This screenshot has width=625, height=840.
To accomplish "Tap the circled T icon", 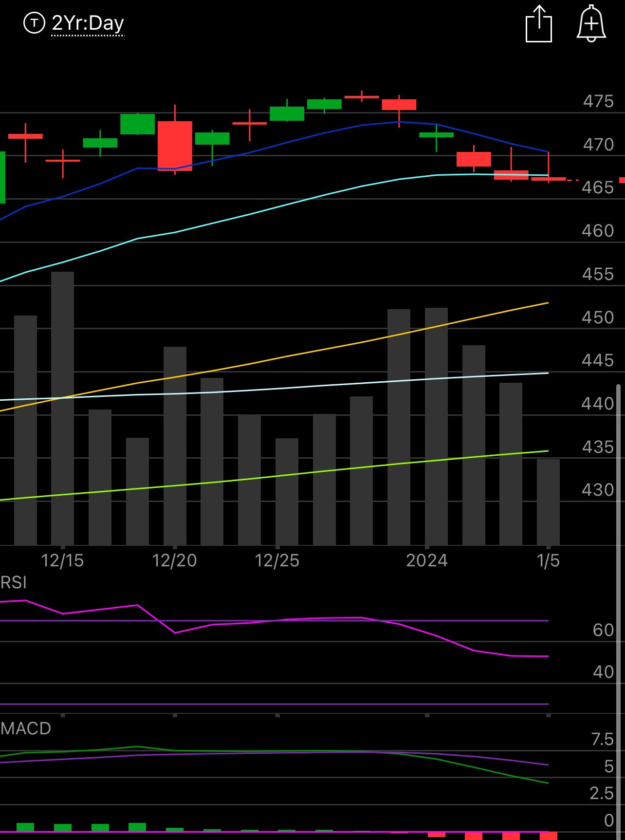I will 34,23.
